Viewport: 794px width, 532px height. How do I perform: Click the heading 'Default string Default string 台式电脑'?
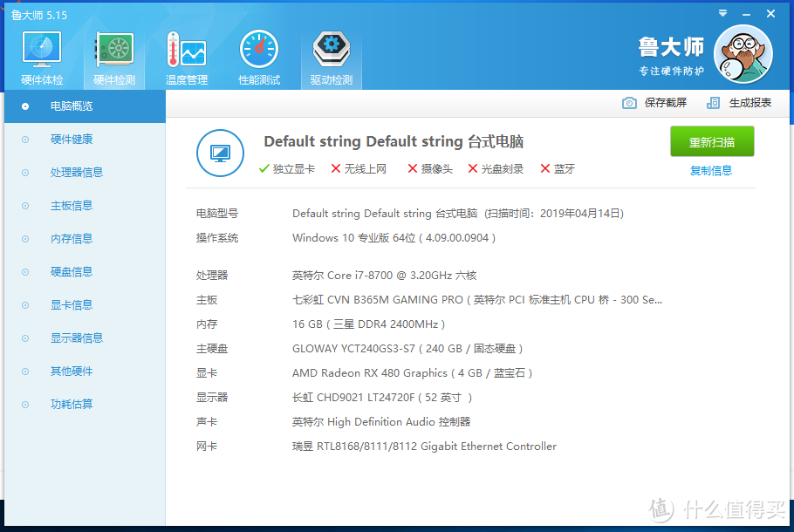pyautogui.click(x=394, y=142)
